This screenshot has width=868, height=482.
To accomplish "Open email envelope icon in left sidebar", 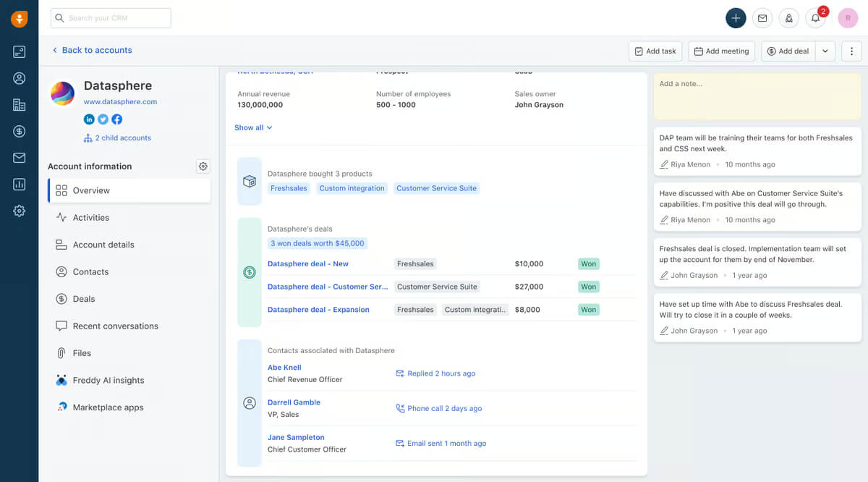I will pos(19,158).
